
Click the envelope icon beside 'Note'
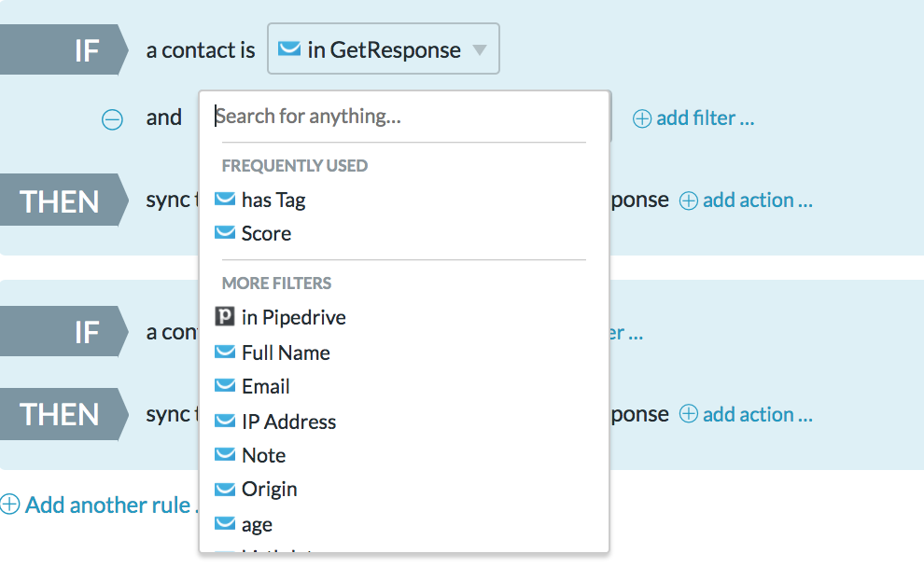click(x=225, y=454)
